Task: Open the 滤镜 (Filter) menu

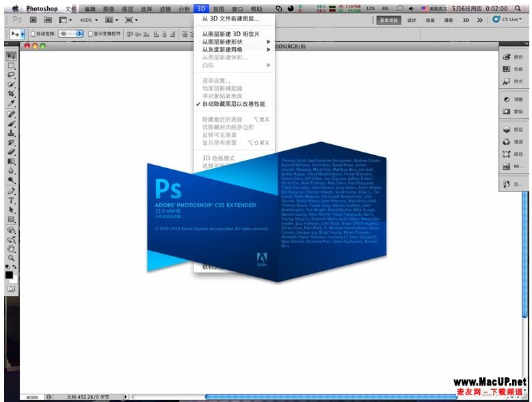Action: coord(165,9)
